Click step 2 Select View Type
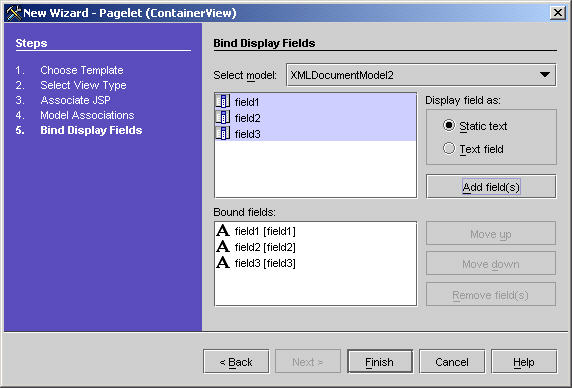 pyautogui.click(x=83, y=85)
